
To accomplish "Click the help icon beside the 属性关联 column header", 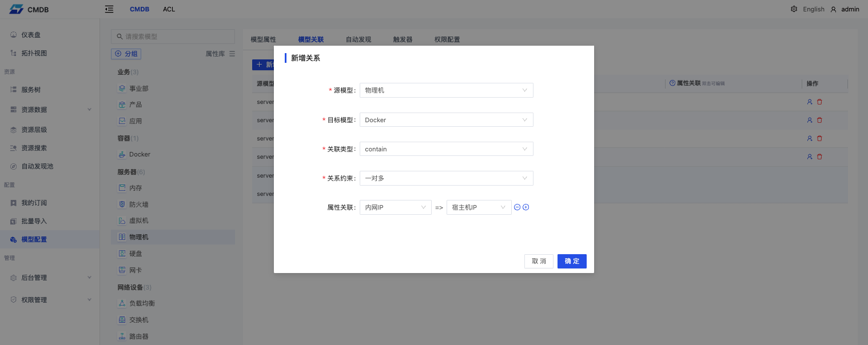I will point(672,83).
